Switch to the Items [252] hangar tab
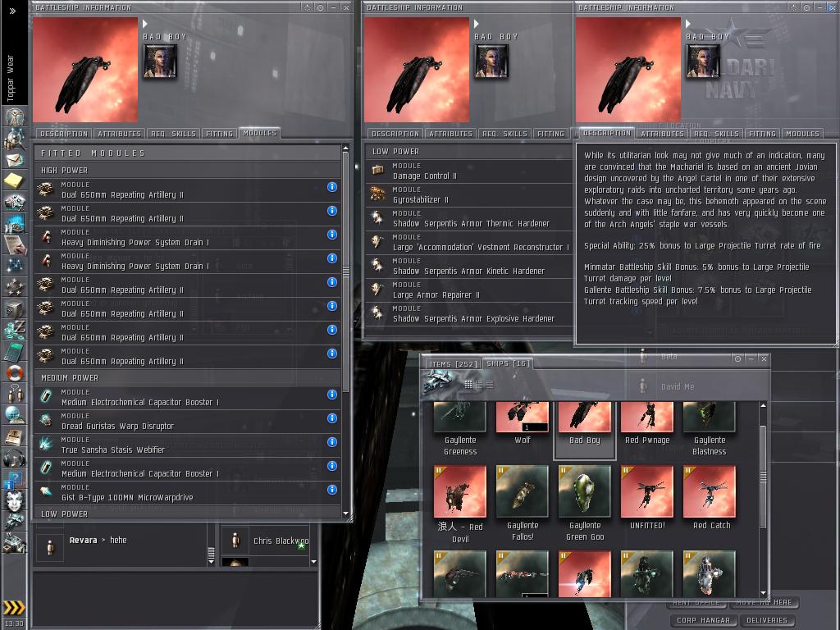Viewport: 840px width, 630px height. (x=453, y=363)
